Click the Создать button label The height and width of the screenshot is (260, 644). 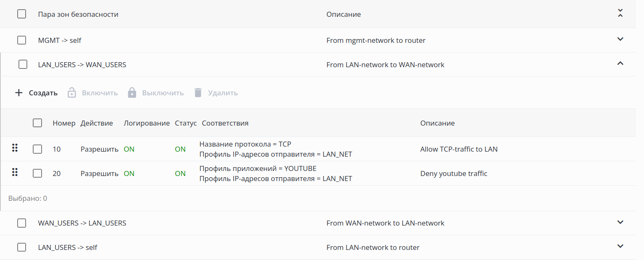pyautogui.click(x=43, y=93)
